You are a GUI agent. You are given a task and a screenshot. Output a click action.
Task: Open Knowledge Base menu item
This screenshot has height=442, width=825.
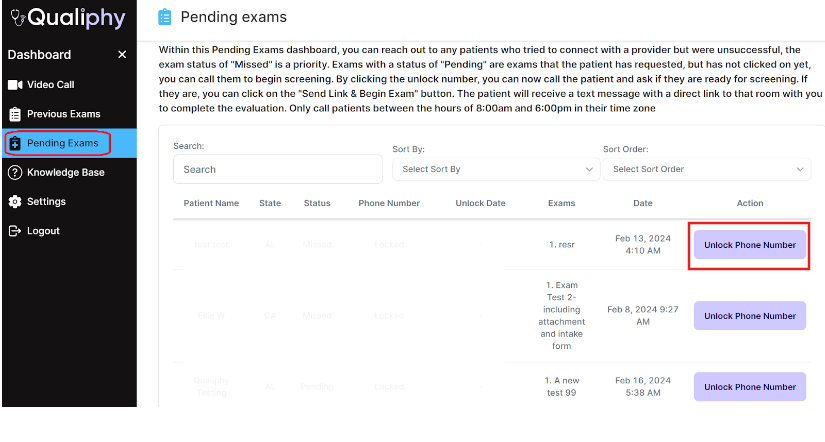[65, 172]
